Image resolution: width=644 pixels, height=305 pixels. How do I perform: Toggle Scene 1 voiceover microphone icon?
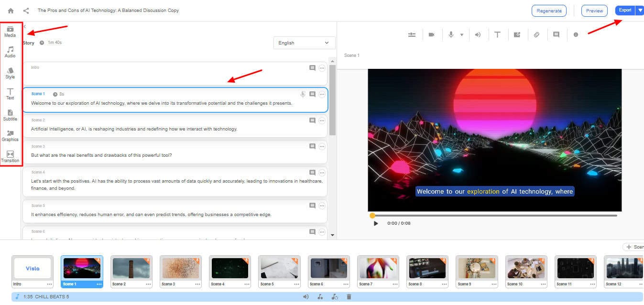(303, 95)
